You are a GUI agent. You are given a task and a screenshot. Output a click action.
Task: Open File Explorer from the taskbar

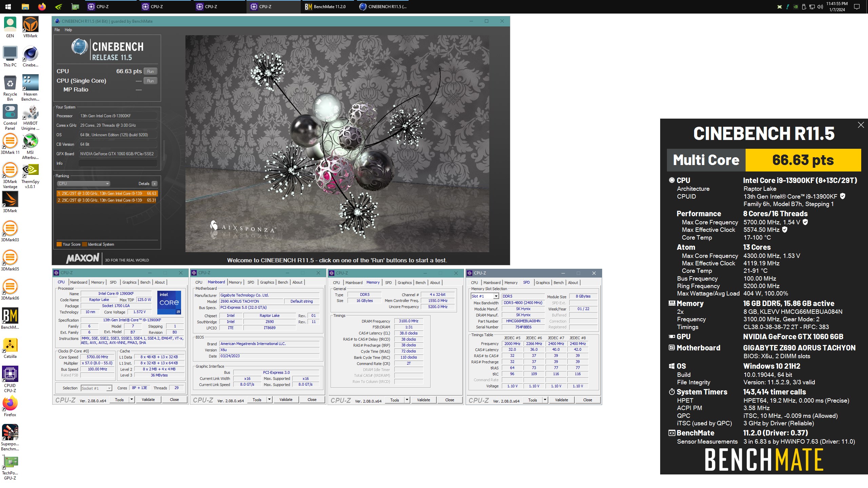click(25, 6)
